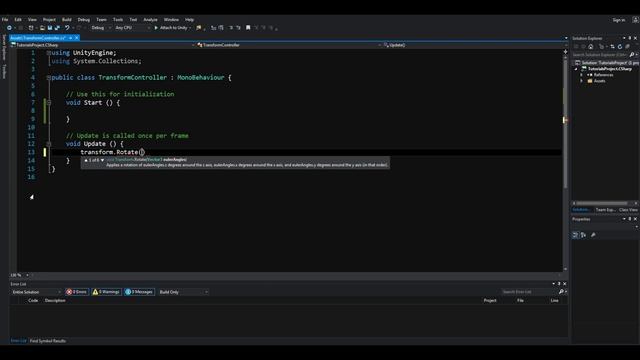Viewport: 640px width, 360px height.
Task: Open the Debug configuration dropdown
Action: click(x=101, y=28)
